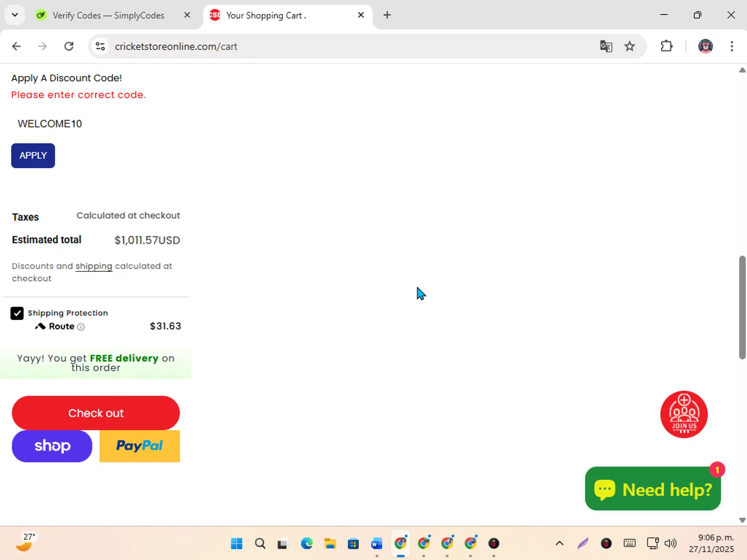This screenshot has width=747, height=560.
Task: Expand the tab search dropdown
Action: (x=14, y=15)
